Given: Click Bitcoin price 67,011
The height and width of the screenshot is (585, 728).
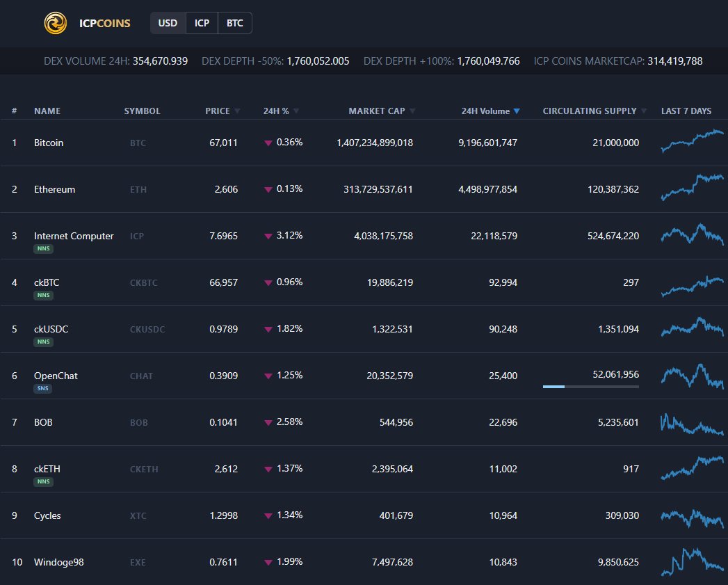Looking at the screenshot, I should (223, 143).
